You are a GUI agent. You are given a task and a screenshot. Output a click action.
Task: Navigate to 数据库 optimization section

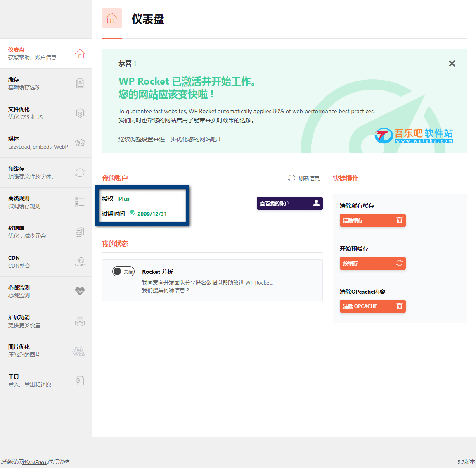pos(46,232)
